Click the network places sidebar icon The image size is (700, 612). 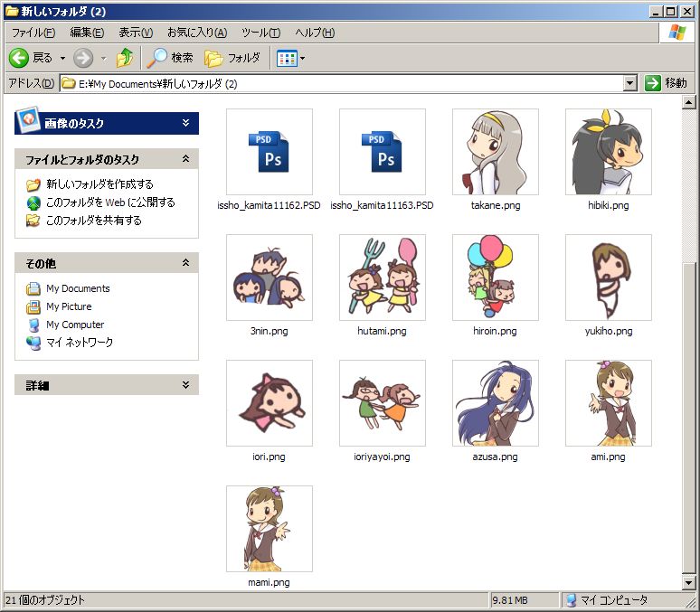click(x=33, y=343)
